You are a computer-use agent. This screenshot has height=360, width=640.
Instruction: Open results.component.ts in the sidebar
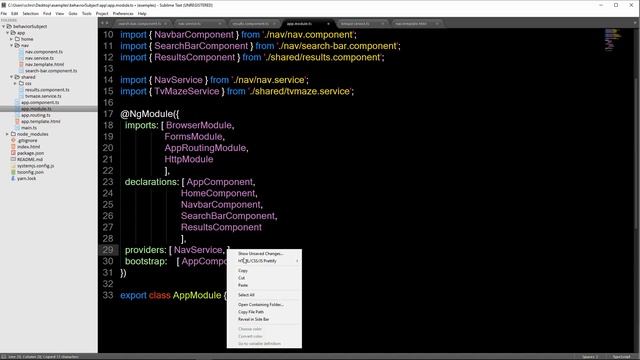point(47,89)
